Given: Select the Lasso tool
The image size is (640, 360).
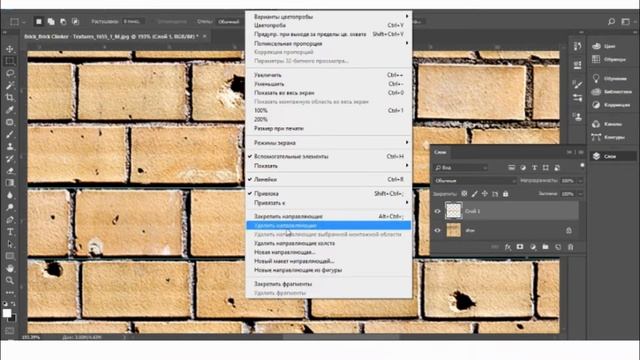Looking at the screenshot, I should (x=10, y=73).
